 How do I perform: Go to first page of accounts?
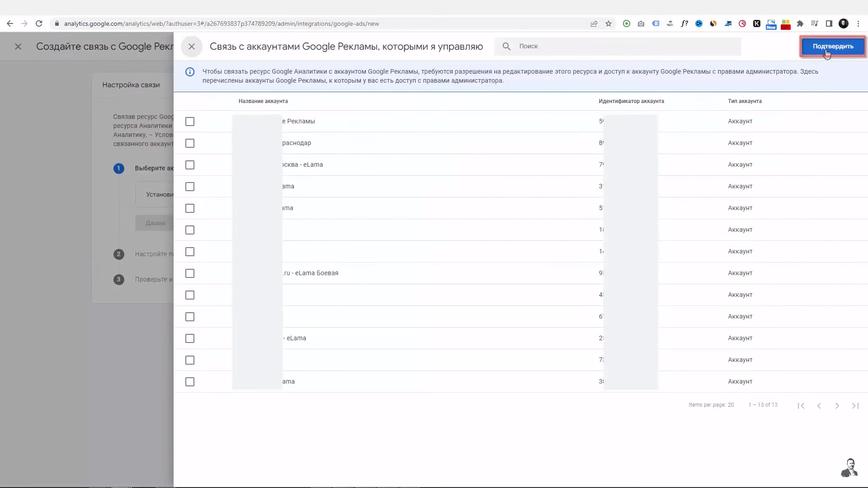(x=801, y=405)
